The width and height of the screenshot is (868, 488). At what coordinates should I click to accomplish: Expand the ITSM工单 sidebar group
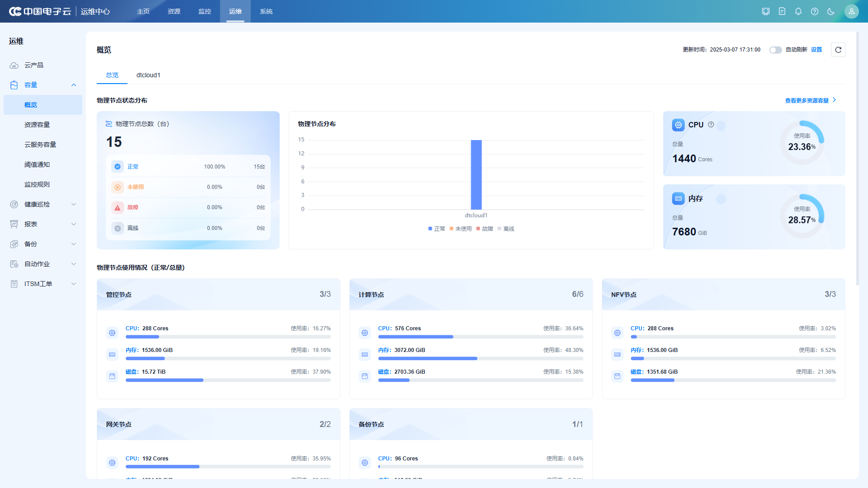point(74,284)
